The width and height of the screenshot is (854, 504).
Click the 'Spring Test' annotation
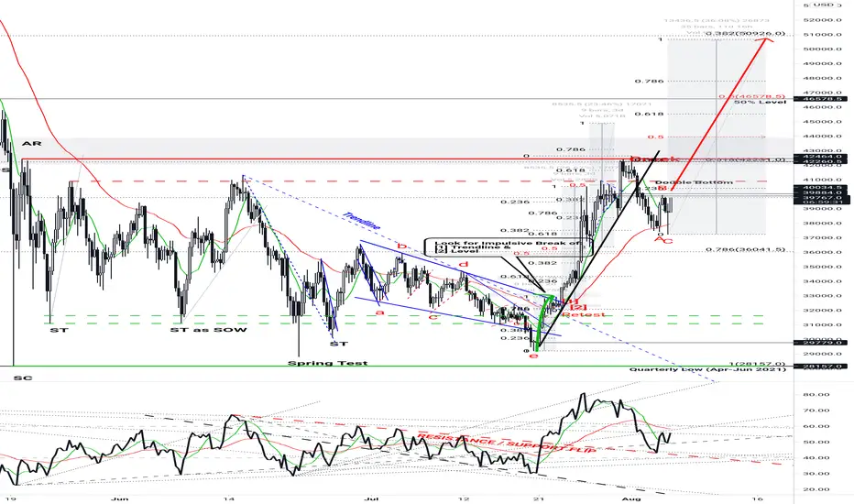click(x=328, y=363)
